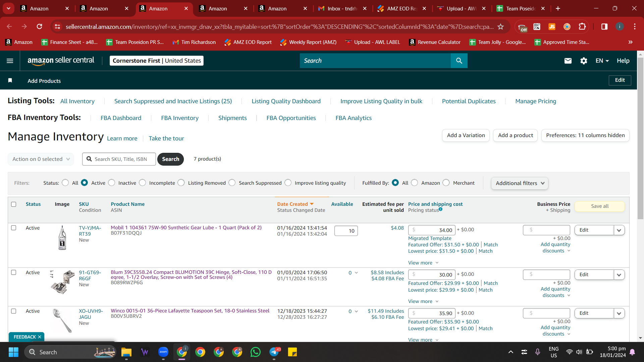Switch to the Upload - AWL tab
Viewport: 644px width, 362px height.
462,8
